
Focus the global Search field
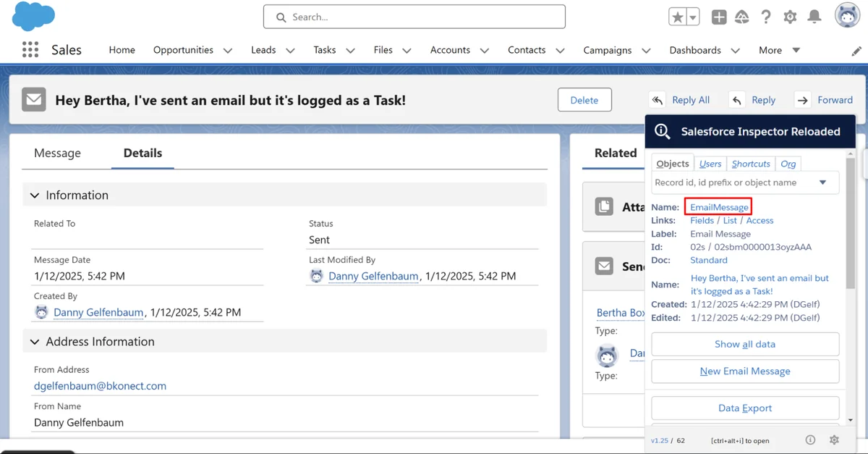click(x=414, y=17)
